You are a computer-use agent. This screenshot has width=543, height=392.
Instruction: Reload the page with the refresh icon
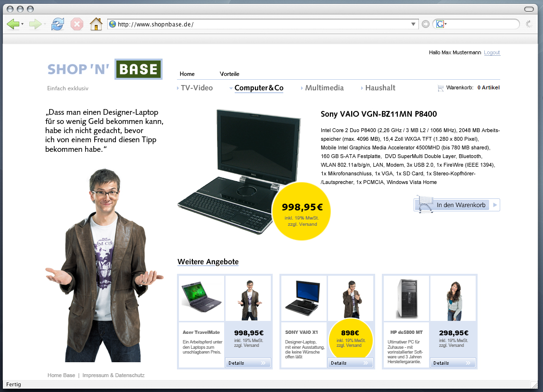[x=58, y=24]
